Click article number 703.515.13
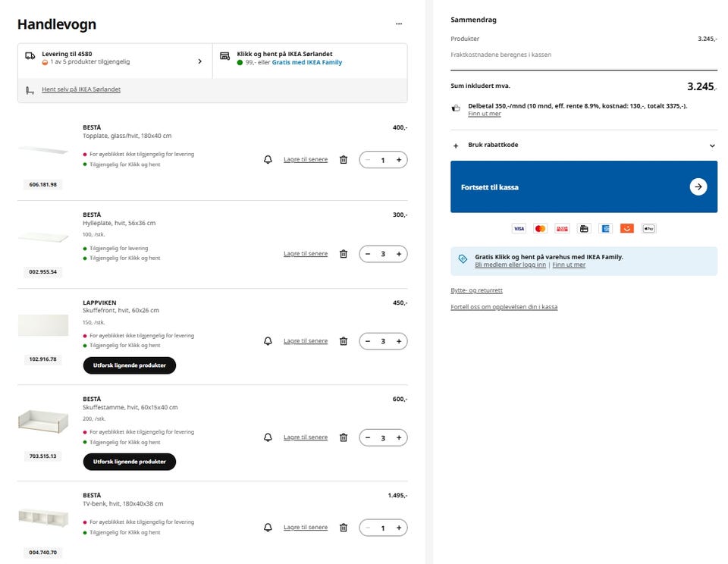 click(x=42, y=456)
